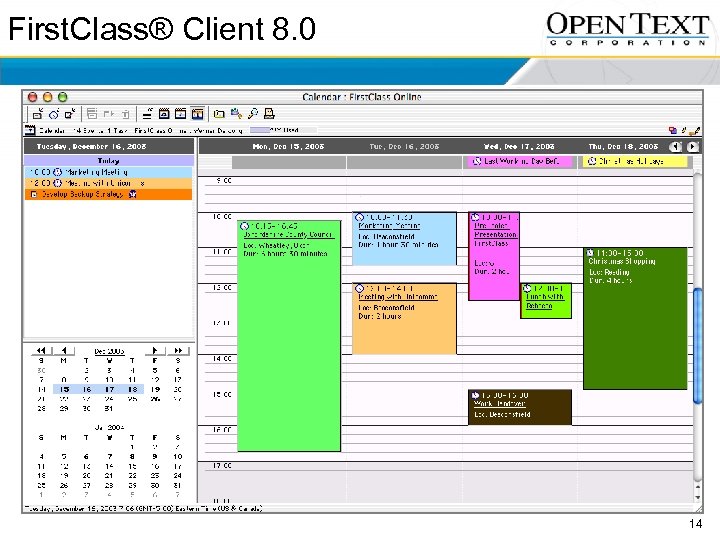Image resolution: width=720 pixels, height=540 pixels.
Task: Switch to the week view calendar icon
Action: coord(180,113)
